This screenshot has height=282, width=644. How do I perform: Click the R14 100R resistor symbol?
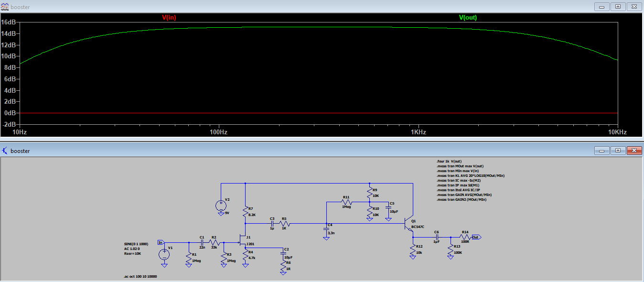point(464,237)
